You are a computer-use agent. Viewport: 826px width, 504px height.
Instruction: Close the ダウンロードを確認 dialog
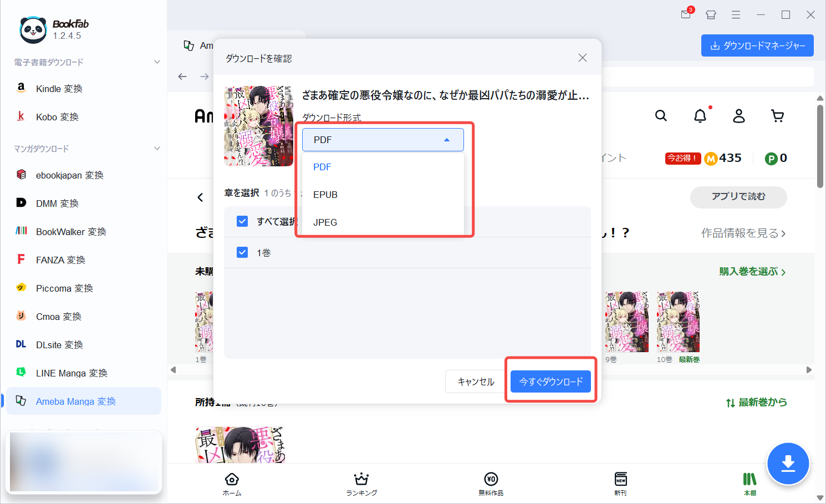[583, 58]
